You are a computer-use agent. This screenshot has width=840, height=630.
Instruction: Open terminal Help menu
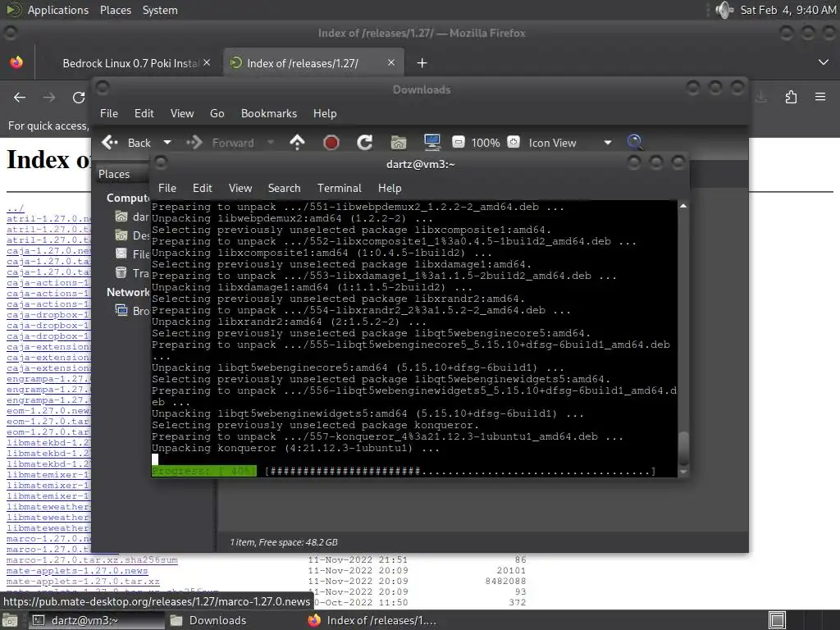click(390, 188)
